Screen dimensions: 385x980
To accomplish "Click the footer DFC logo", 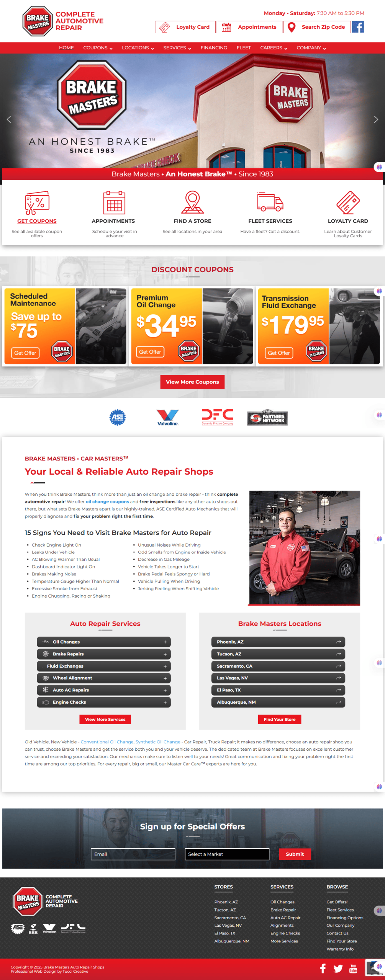I will [x=73, y=929].
